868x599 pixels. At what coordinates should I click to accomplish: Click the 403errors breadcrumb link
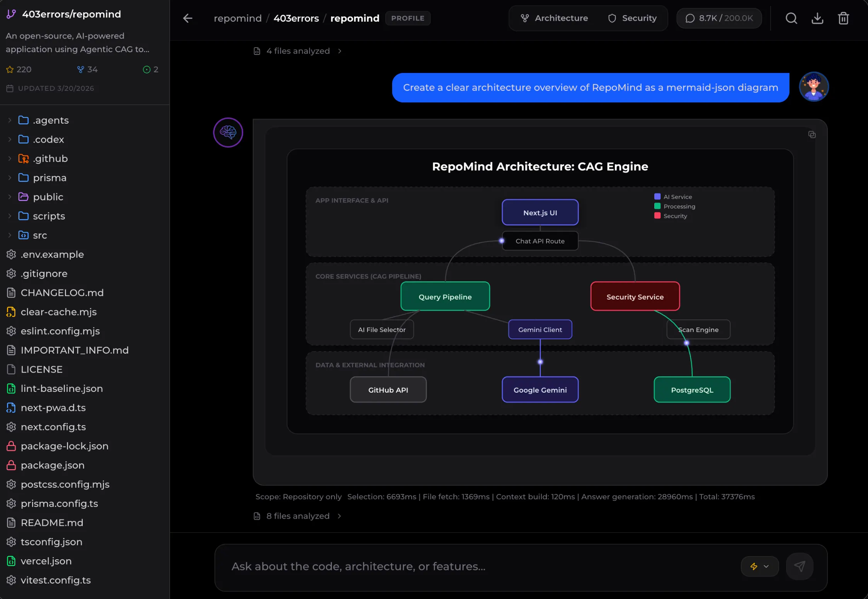point(296,18)
